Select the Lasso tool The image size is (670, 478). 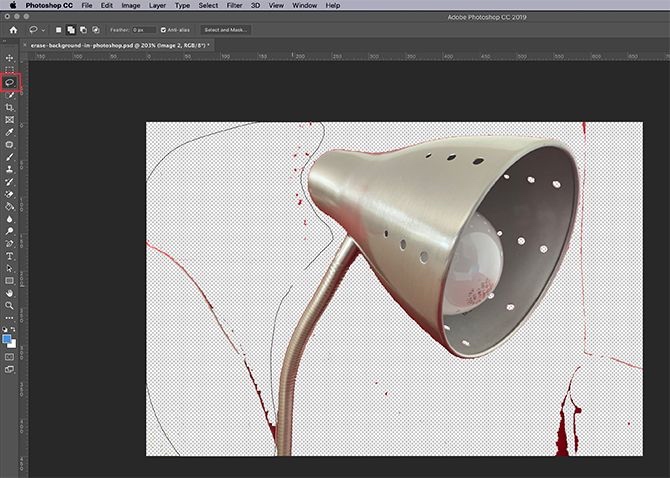pyautogui.click(x=10, y=82)
